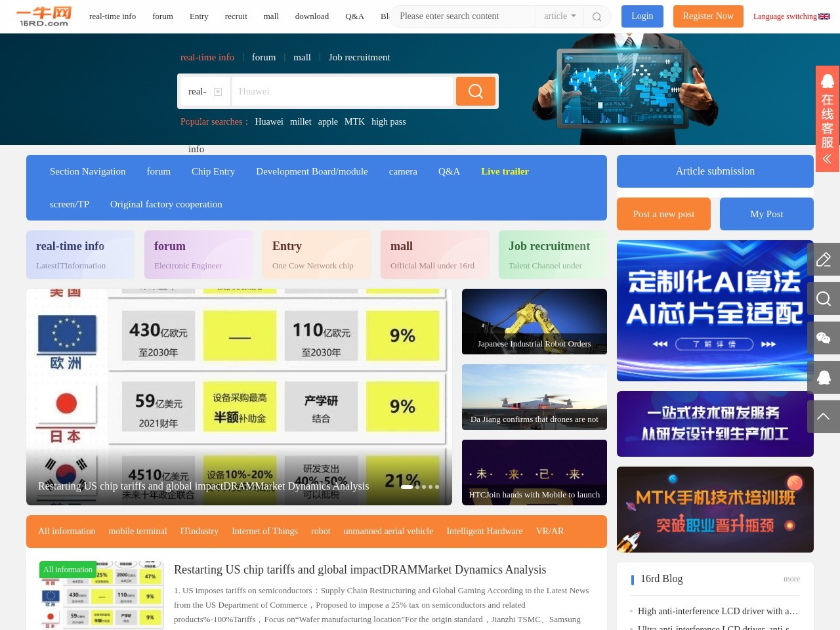Switch to the Job recruitment search tab

(359, 57)
